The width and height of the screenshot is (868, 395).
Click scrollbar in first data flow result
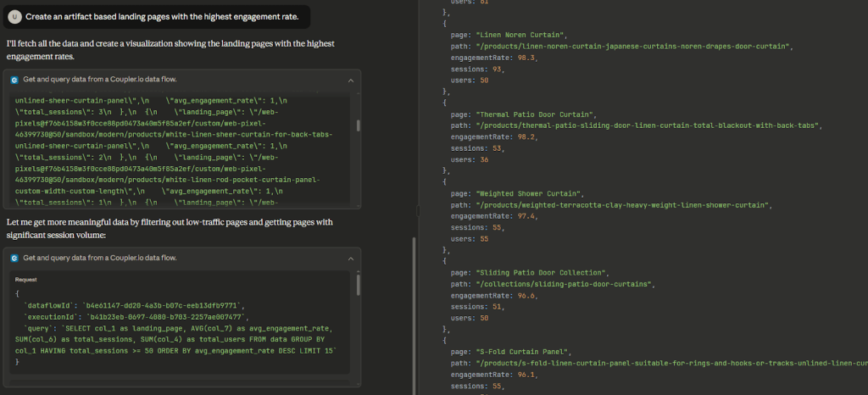pyautogui.click(x=359, y=125)
